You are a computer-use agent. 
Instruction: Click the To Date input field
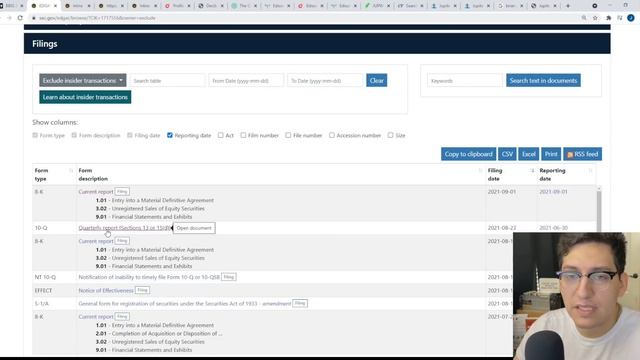point(325,80)
